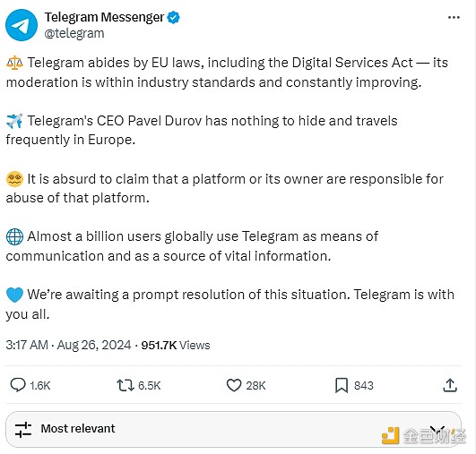This screenshot has height=454, width=476.
Task: Click the filter sliders icon beside Most relevant
Action: tap(23, 430)
